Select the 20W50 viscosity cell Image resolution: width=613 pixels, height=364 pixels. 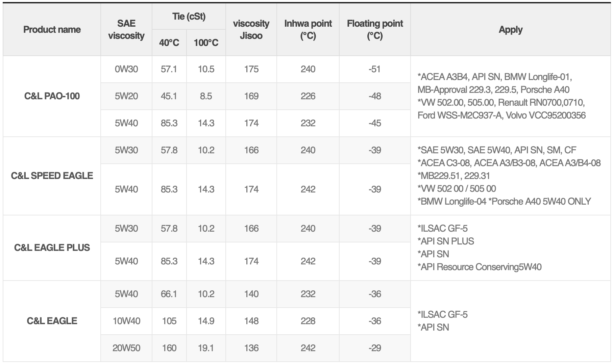(x=126, y=348)
